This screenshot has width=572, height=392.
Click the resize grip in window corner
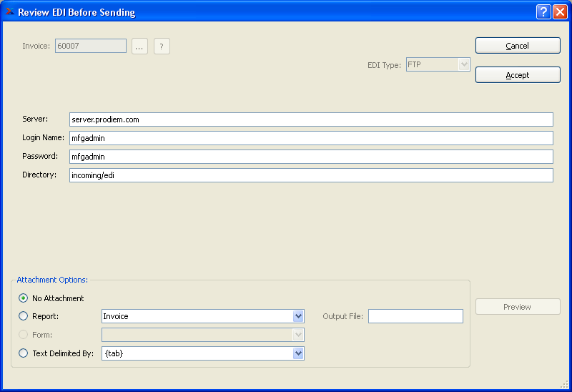click(x=564, y=385)
